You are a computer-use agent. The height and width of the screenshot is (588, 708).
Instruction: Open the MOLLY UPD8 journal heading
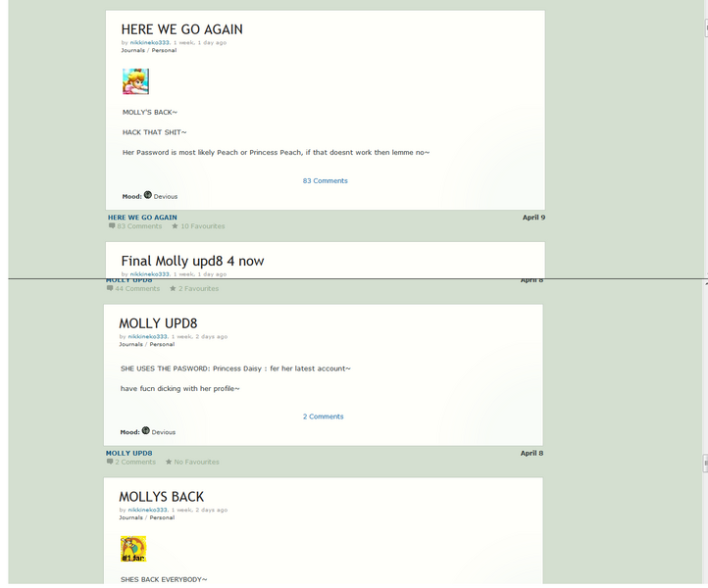158,323
